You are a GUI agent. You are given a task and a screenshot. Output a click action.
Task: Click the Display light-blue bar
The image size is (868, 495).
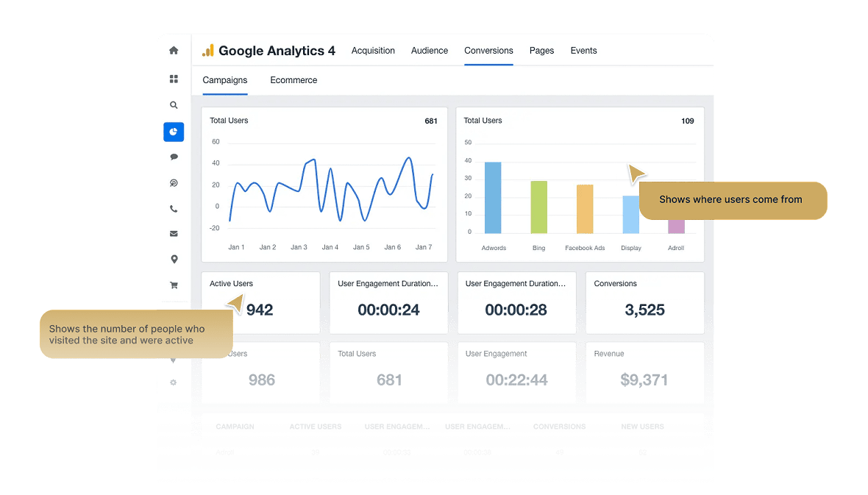630,214
